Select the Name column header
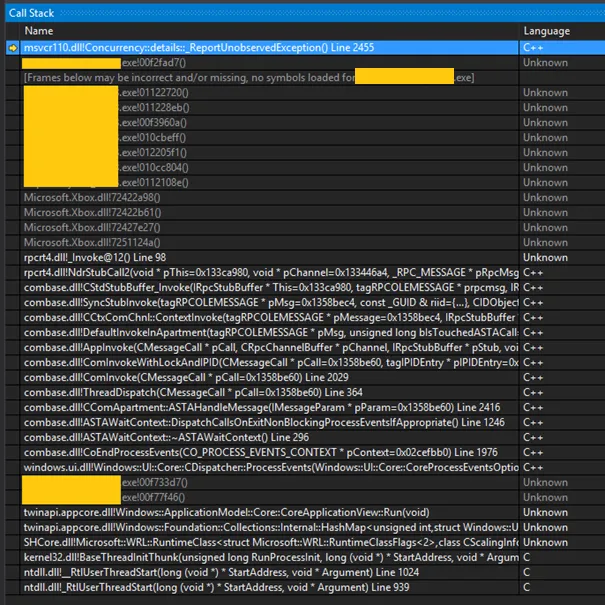605x605 pixels. click(39, 31)
